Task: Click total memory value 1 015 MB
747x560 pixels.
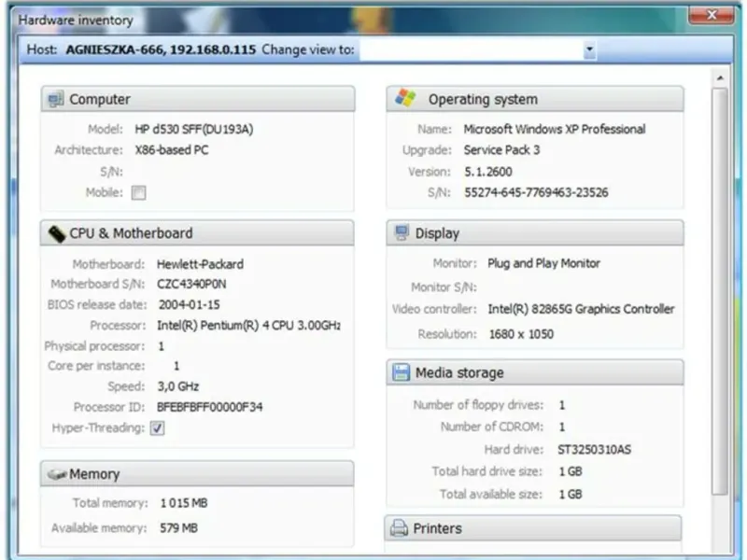Action: point(184,503)
